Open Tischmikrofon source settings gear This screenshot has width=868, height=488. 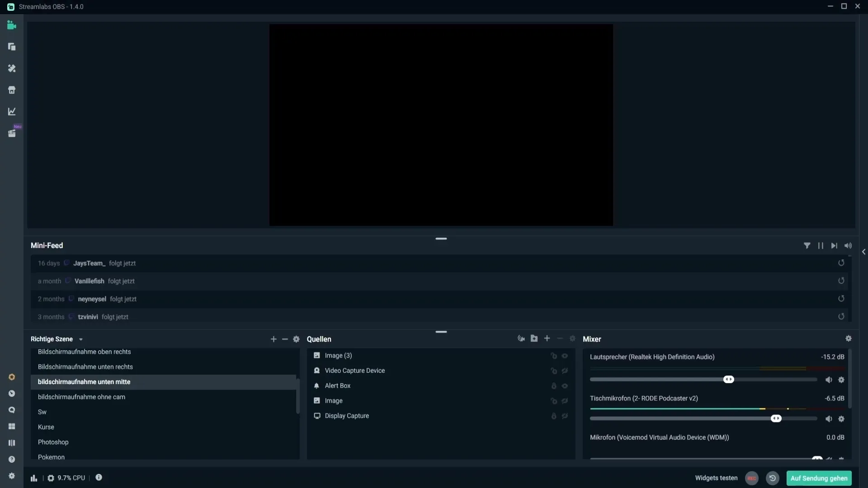point(841,419)
